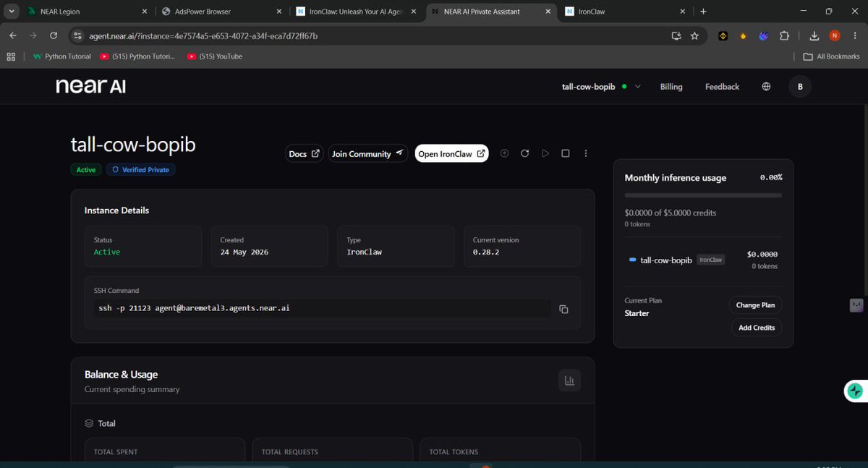Viewport: 868px width, 468px height.
Task: Click the install app icon in address bar
Action: (x=676, y=35)
